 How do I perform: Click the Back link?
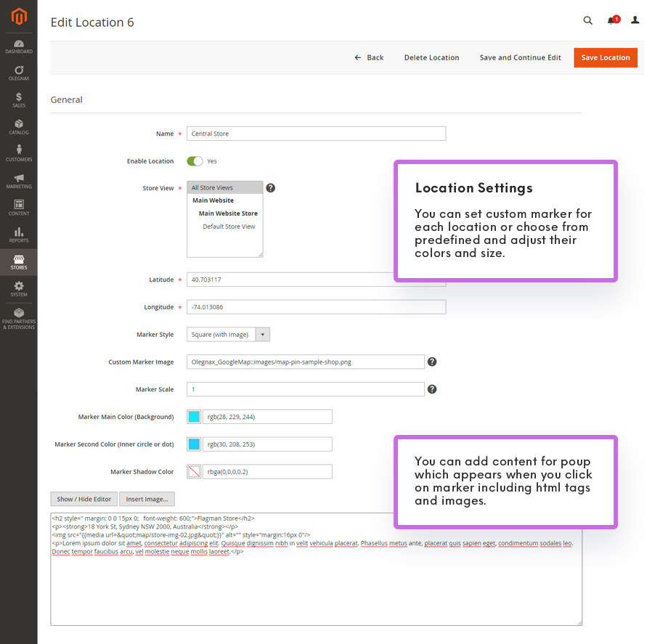pyautogui.click(x=369, y=58)
